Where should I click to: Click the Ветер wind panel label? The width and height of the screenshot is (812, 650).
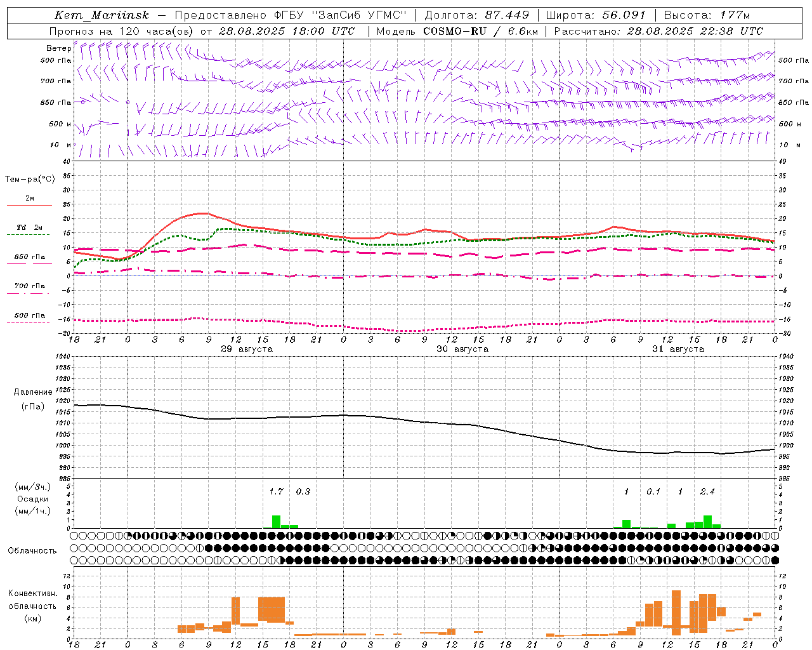click(58, 48)
